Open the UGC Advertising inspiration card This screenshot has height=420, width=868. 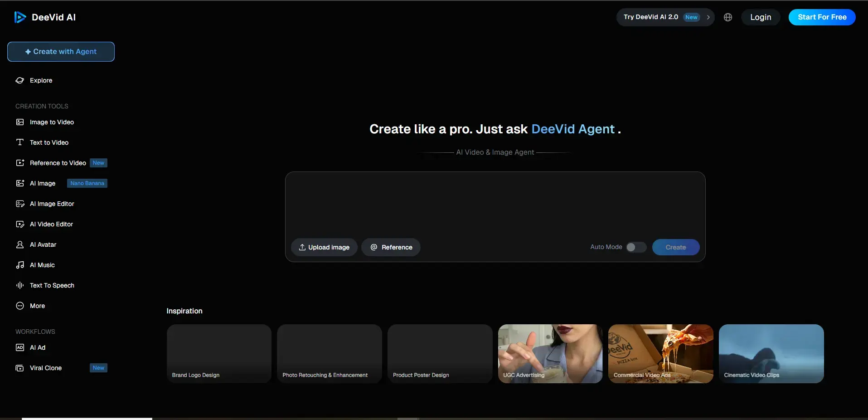click(x=550, y=354)
